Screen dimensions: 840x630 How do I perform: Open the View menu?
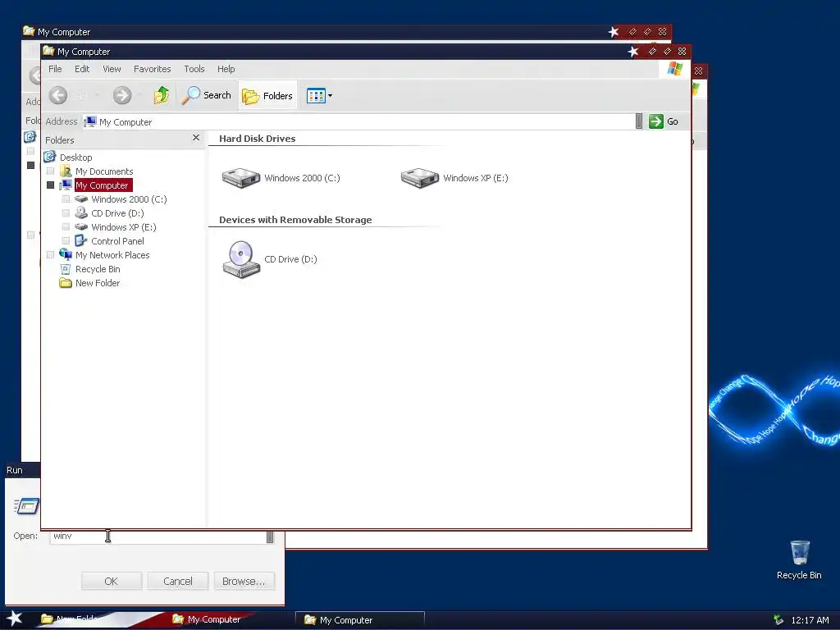click(112, 69)
